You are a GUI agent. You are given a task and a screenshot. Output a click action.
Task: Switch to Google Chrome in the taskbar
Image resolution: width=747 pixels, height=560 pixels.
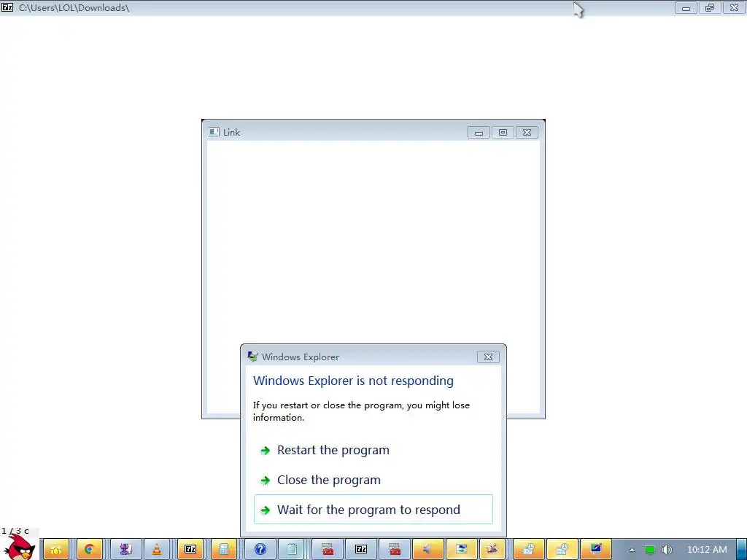(89, 550)
